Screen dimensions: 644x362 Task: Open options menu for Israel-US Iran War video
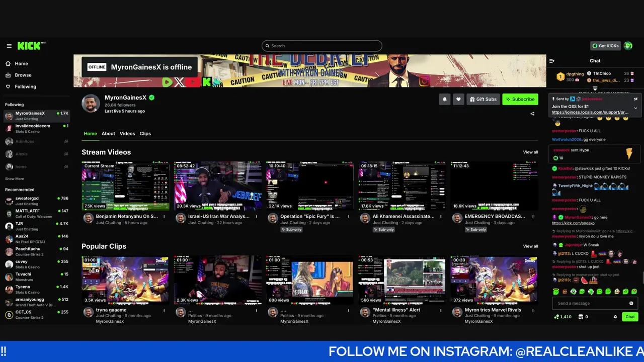click(256, 217)
